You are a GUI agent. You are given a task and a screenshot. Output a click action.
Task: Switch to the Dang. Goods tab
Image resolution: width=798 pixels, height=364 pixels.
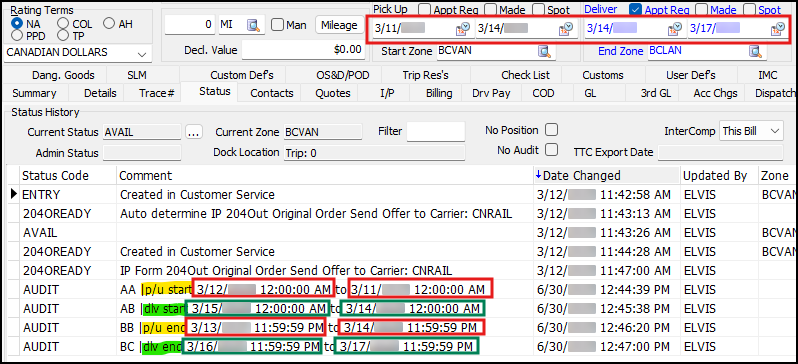point(63,75)
